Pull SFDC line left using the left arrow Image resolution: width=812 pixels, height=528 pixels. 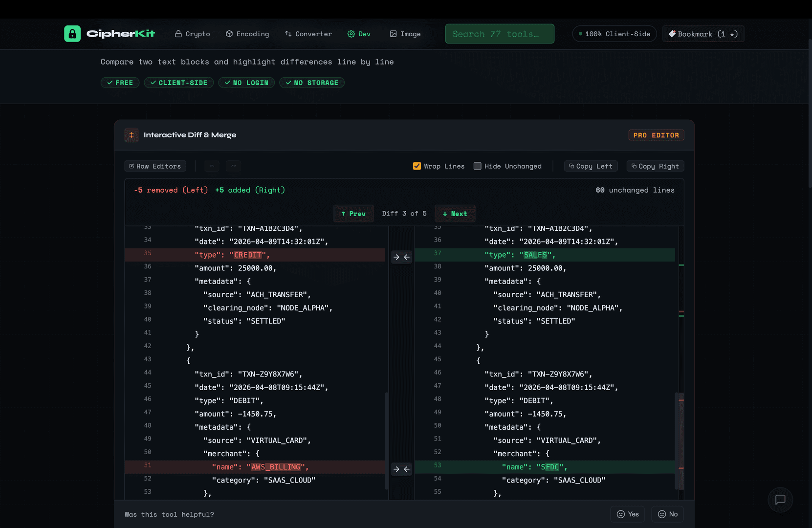[x=407, y=469]
